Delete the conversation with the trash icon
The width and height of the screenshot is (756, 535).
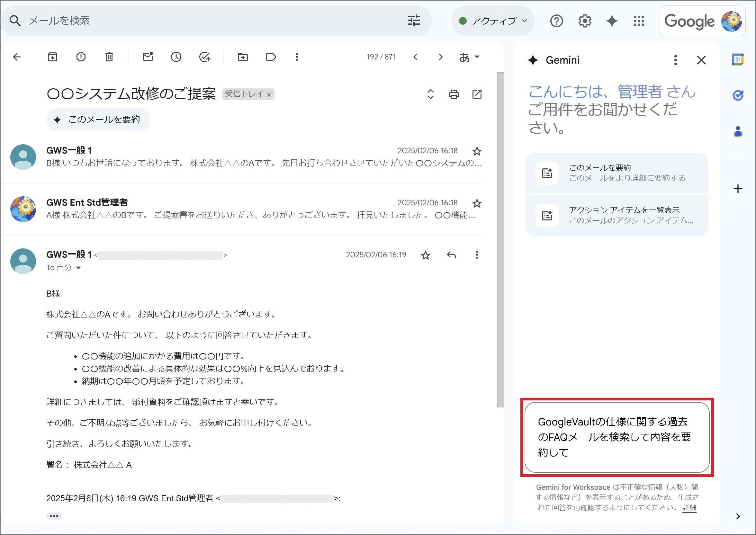pos(109,57)
